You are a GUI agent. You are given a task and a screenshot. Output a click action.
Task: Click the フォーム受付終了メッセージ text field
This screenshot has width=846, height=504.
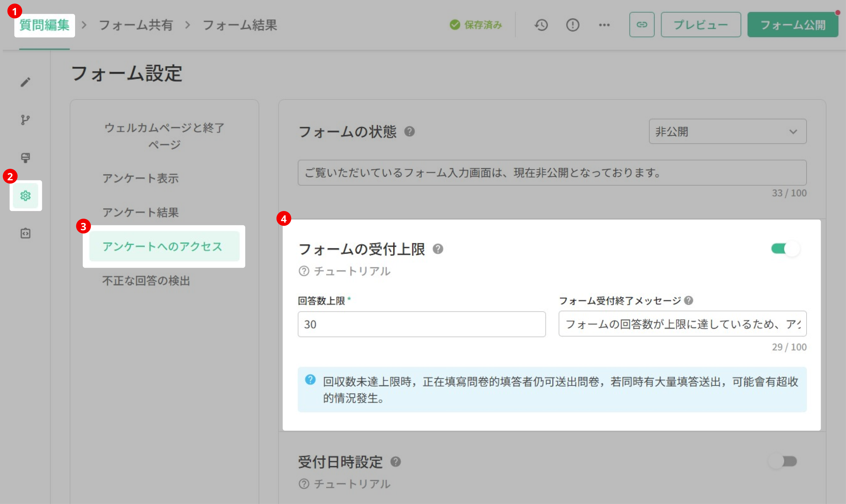pyautogui.click(x=683, y=324)
